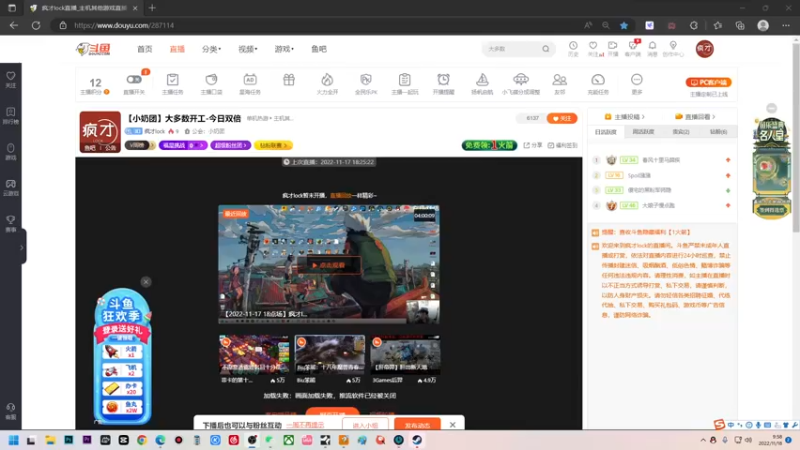The image size is (800, 450).
Task: Open the follow heart icon in header
Action: tap(593, 46)
